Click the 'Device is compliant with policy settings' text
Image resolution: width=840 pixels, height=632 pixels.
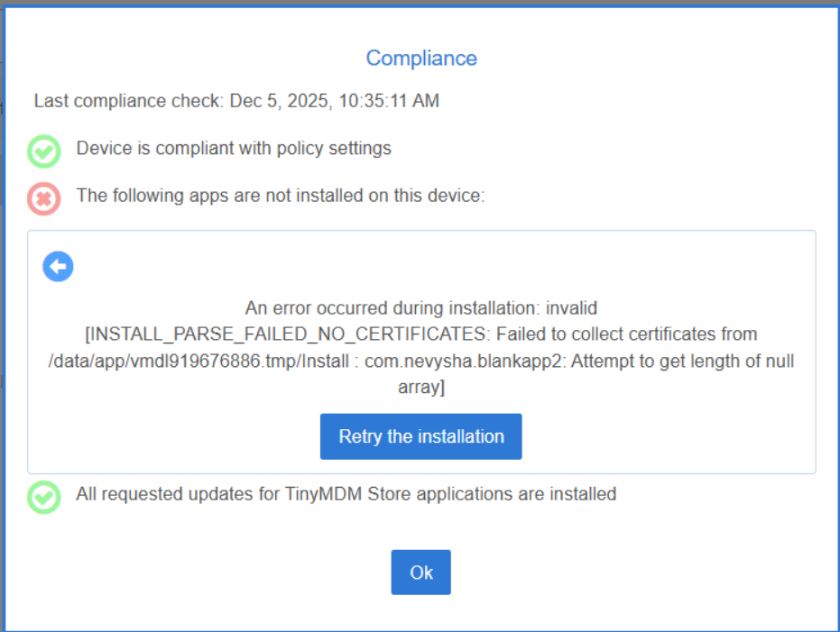[x=234, y=148]
